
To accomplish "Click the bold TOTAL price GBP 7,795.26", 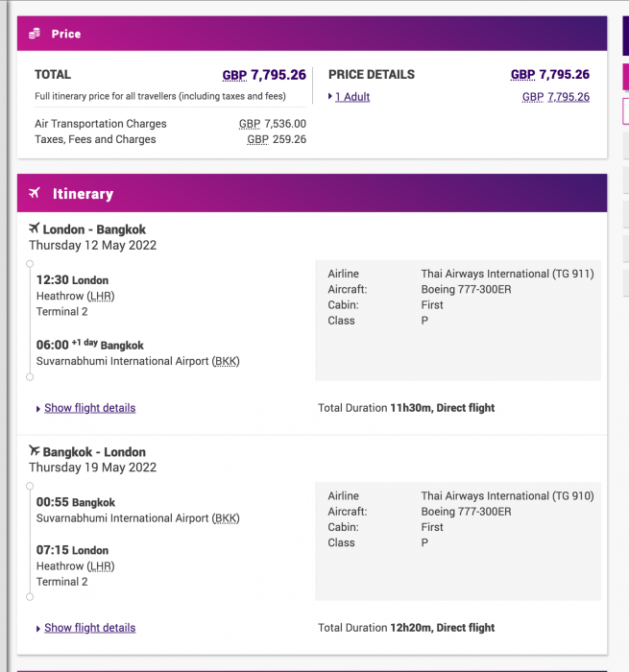I will click(264, 75).
